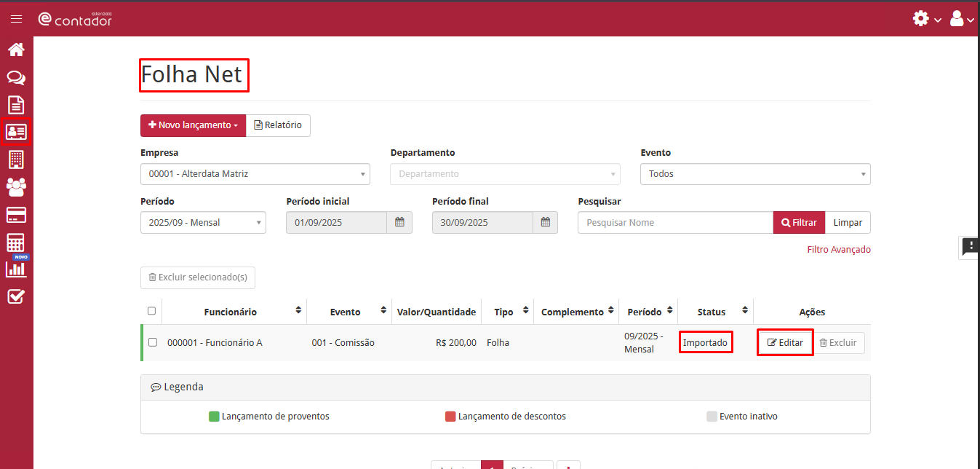Open the chat bubbles sidebar icon
This screenshot has height=469, width=980.
click(16, 77)
